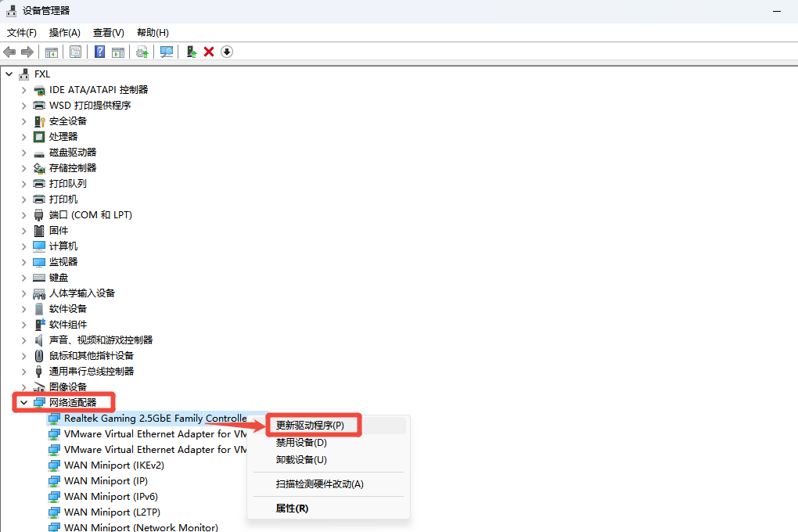Collapse the 网络适配器 category
Image resolution: width=798 pixels, height=532 pixels.
(24, 403)
